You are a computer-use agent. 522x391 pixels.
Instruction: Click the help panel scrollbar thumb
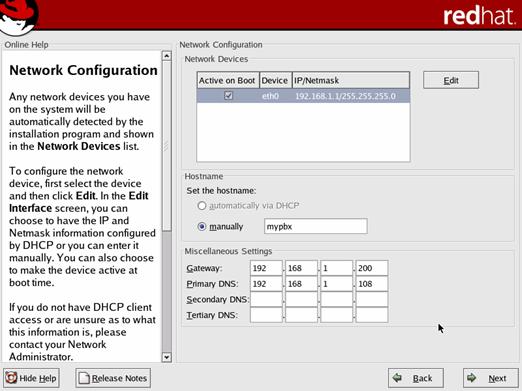click(x=167, y=146)
